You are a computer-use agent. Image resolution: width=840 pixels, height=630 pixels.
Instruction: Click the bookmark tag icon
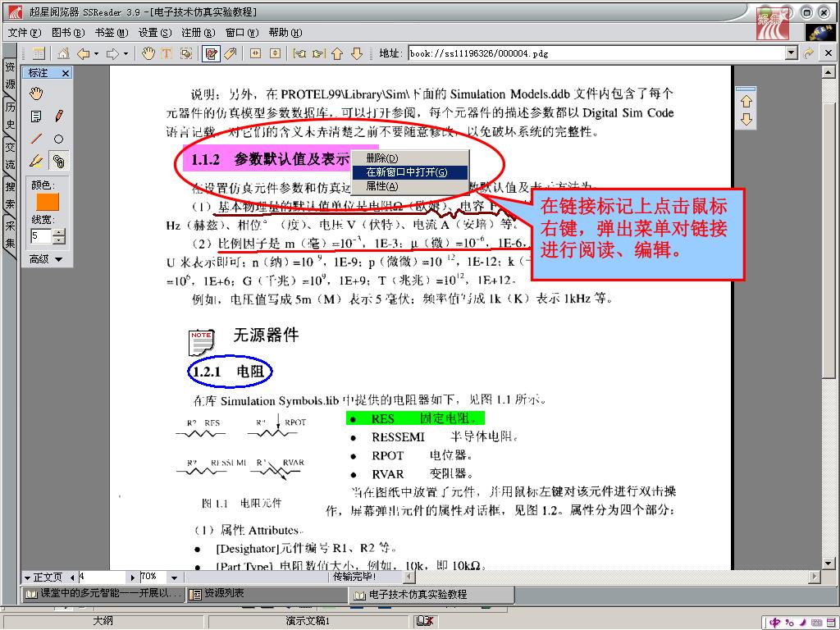(231, 53)
